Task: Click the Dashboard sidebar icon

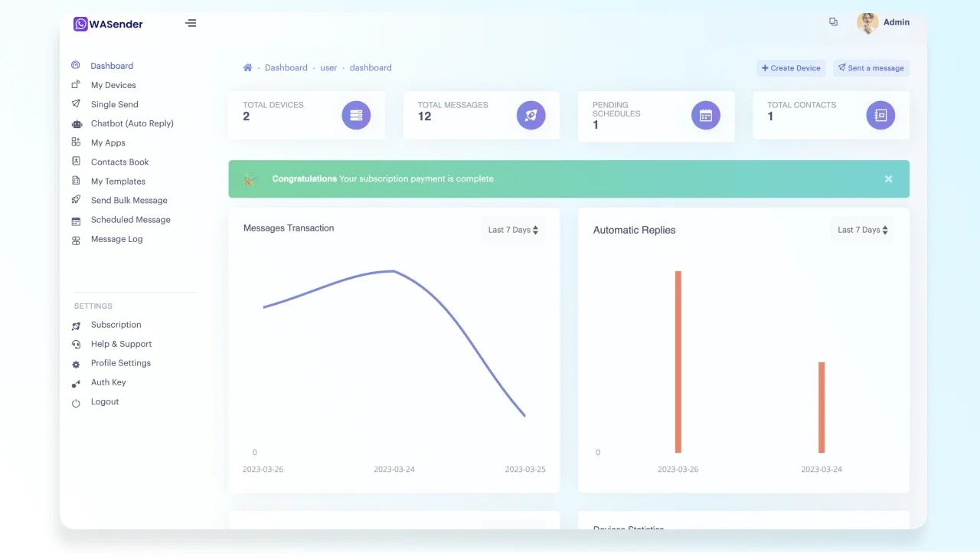Action: point(76,66)
